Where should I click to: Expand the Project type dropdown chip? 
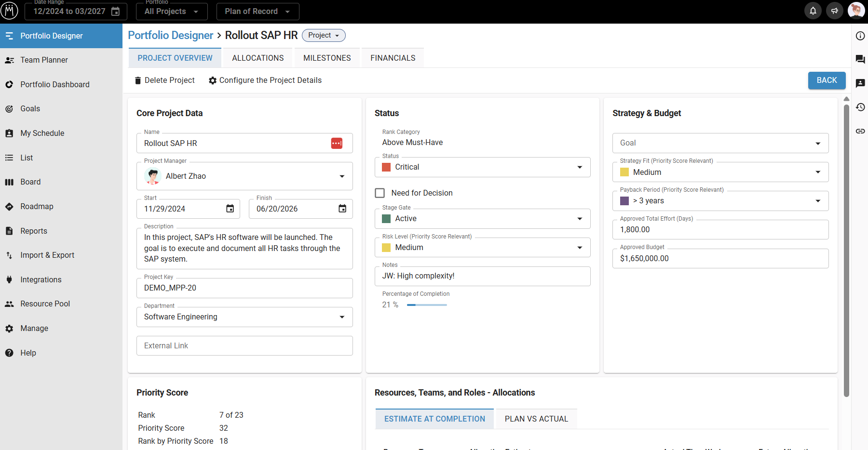click(x=324, y=36)
